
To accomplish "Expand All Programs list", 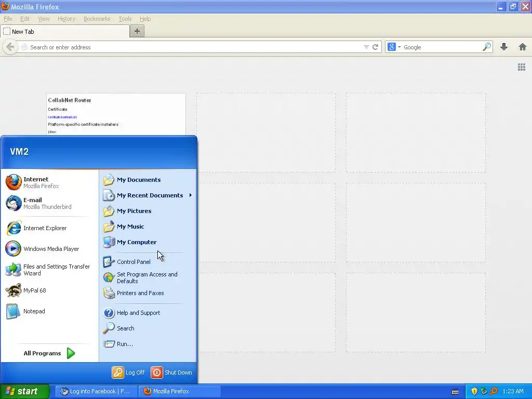I will click(49, 353).
